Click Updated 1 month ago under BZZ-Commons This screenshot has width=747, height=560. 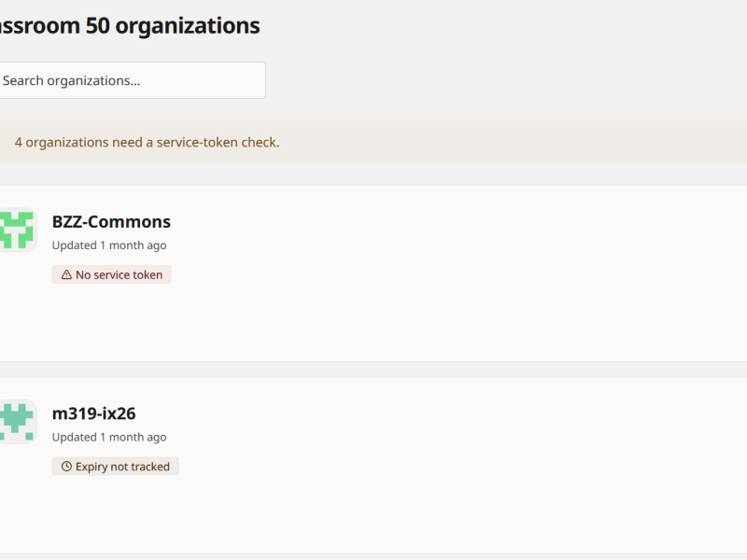click(109, 245)
